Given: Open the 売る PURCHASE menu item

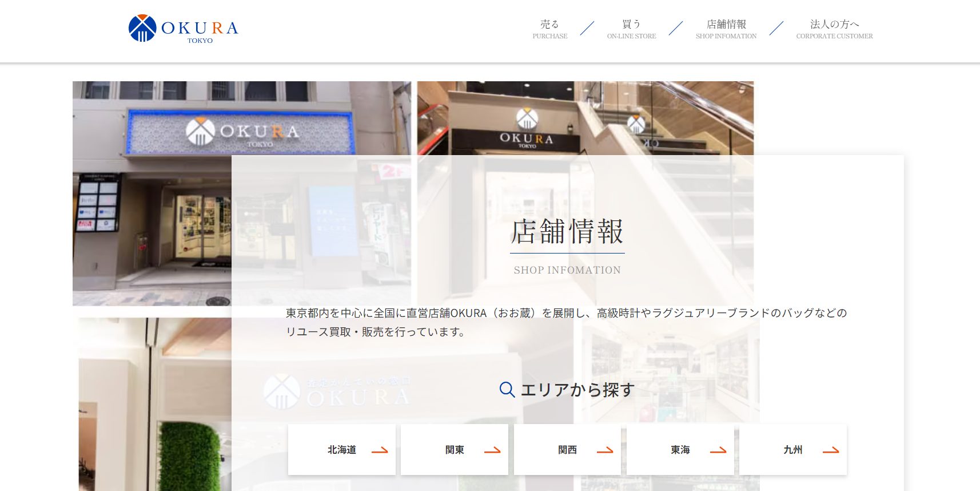Looking at the screenshot, I should click(549, 29).
